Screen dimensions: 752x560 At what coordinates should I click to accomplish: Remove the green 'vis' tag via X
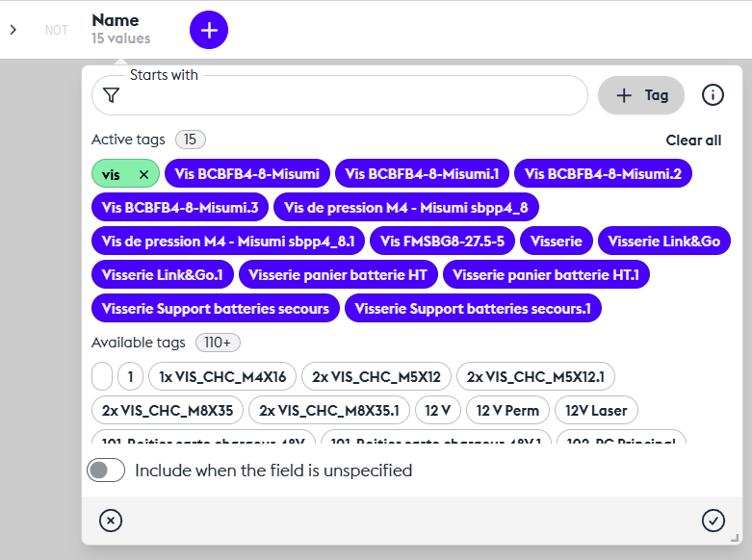click(x=143, y=174)
